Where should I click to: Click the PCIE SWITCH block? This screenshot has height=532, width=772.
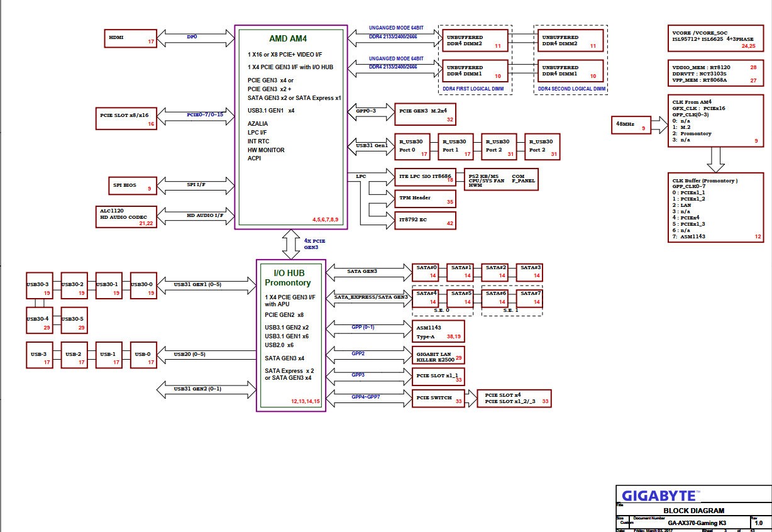point(439,398)
